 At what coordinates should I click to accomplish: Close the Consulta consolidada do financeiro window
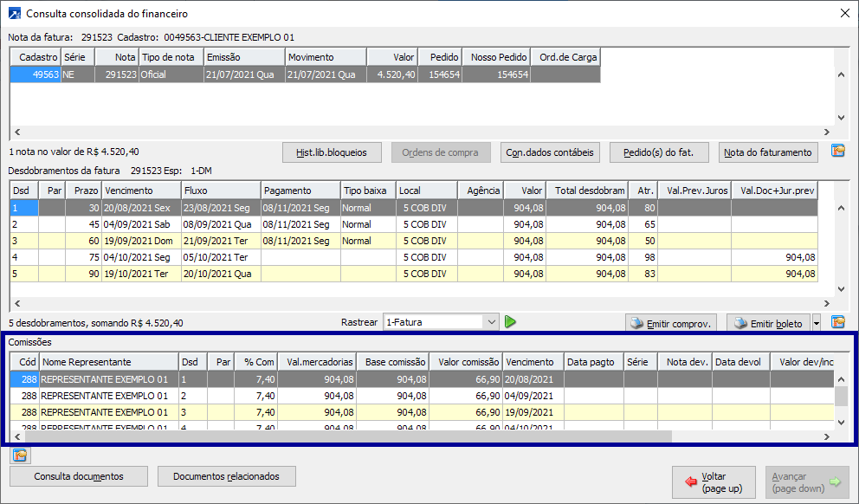(844, 13)
